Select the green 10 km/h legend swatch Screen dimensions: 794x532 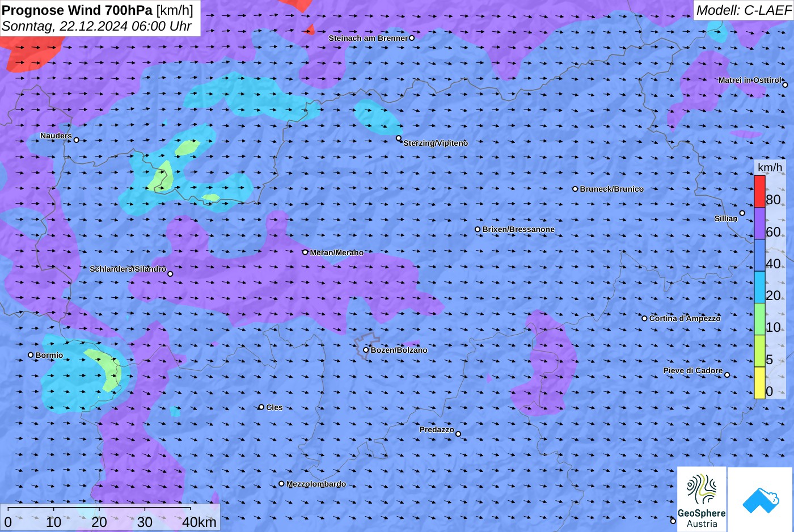click(x=759, y=319)
